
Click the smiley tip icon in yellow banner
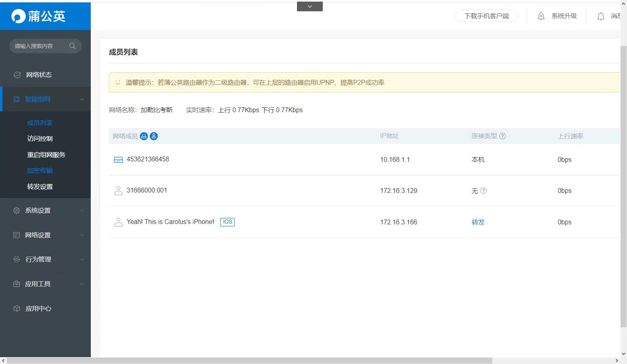tap(117, 82)
